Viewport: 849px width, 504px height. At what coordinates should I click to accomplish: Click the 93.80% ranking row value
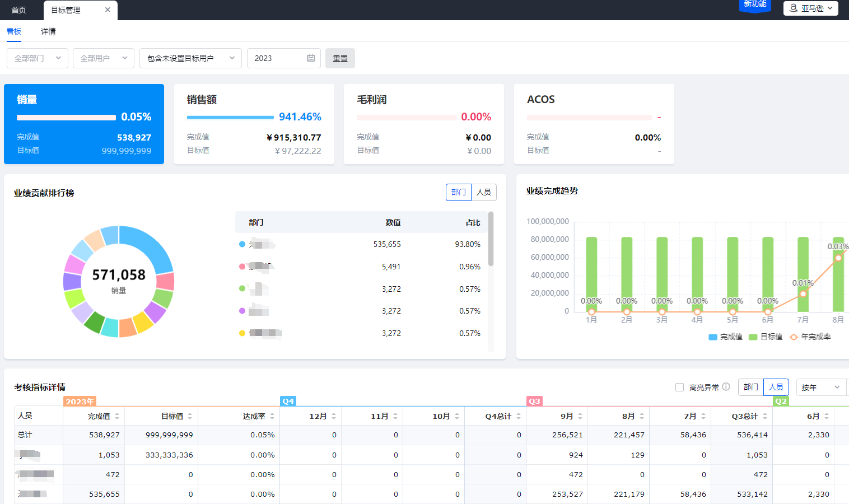[468, 244]
